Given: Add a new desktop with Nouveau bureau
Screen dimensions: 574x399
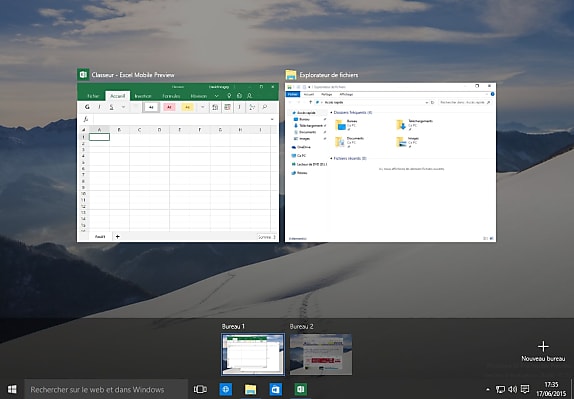Looking at the screenshot, I should pos(543,351).
